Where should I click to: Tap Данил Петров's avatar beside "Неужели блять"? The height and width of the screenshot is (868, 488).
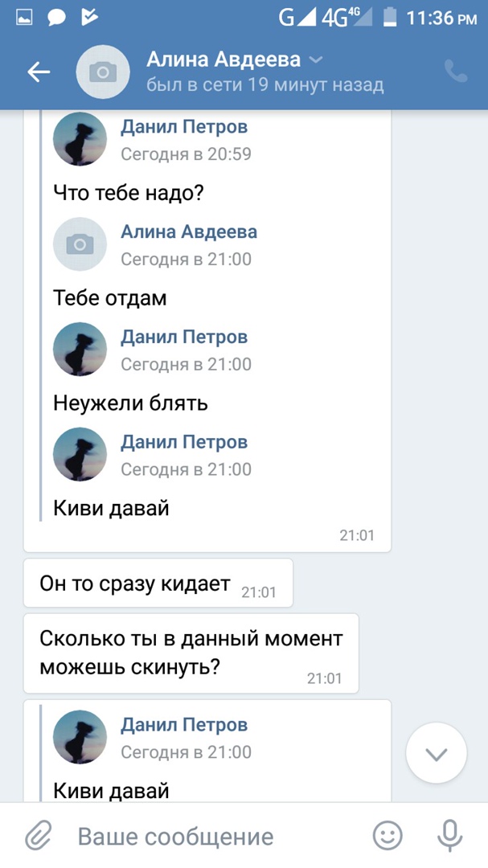(80, 349)
